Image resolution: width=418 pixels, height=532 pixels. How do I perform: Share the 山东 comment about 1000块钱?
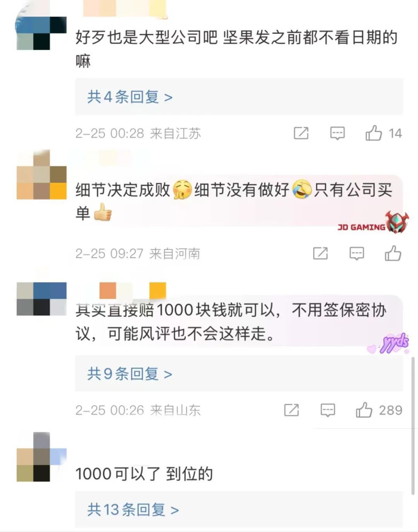point(291,410)
